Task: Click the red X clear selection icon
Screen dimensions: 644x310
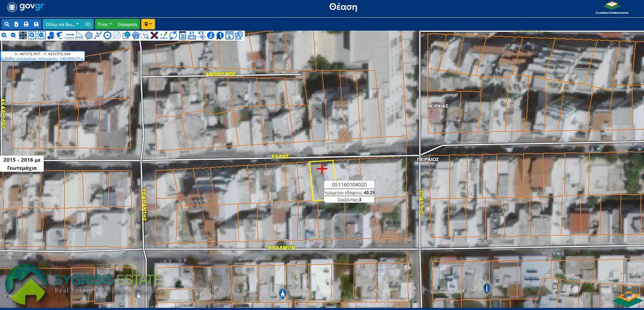Action: point(154,36)
